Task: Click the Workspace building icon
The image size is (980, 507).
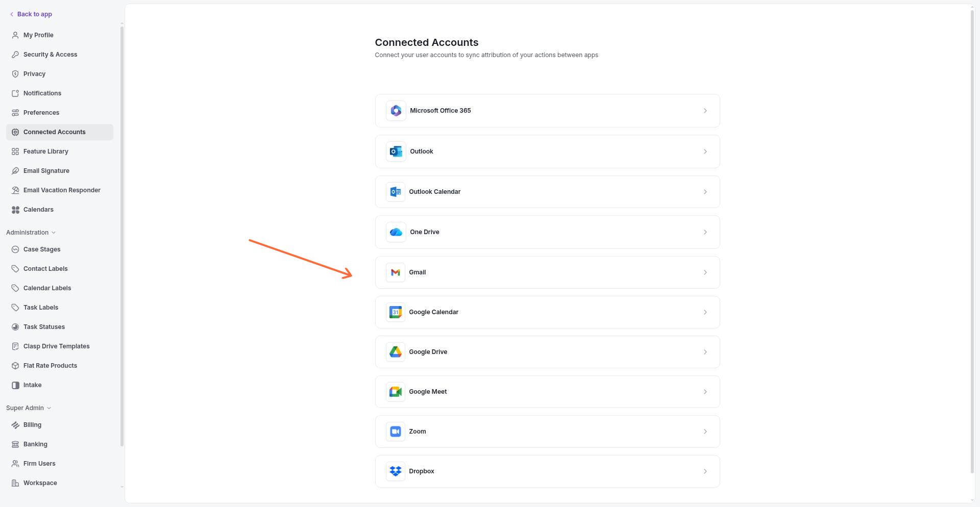Action: [15, 483]
